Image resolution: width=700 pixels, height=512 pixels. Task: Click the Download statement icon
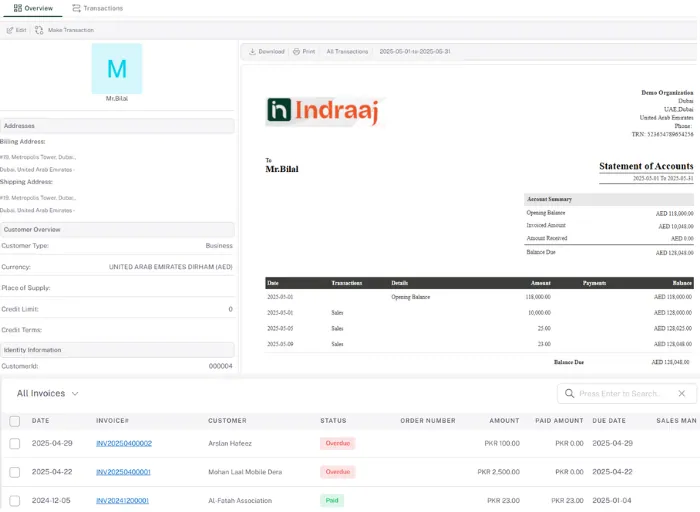click(252, 51)
